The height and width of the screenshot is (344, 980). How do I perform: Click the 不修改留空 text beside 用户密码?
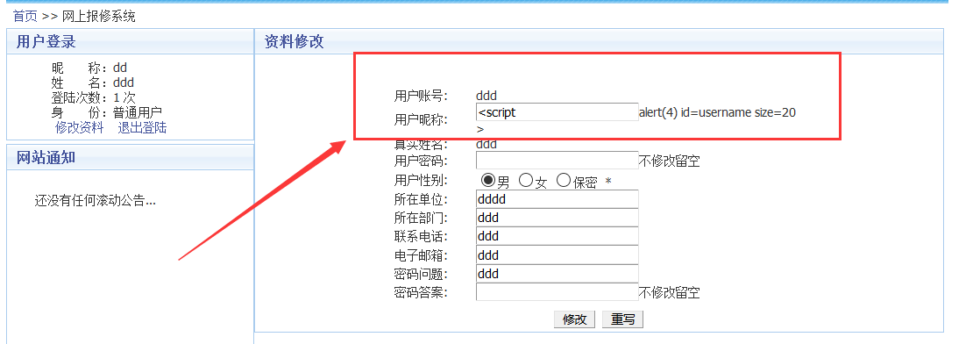click(670, 161)
